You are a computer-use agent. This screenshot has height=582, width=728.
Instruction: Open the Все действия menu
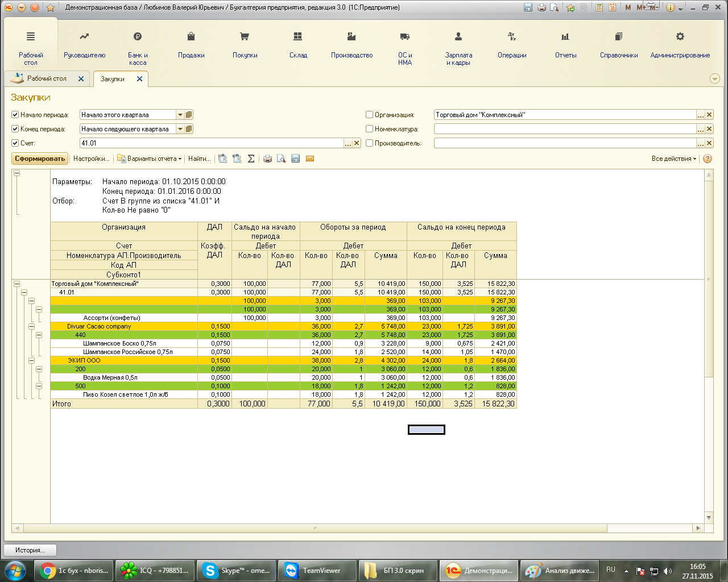[x=673, y=159]
